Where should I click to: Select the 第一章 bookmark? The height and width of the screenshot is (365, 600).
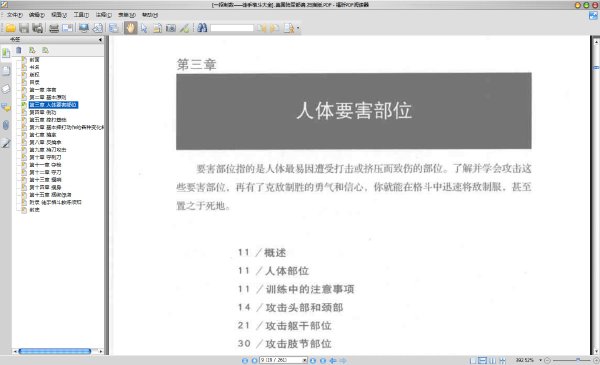tap(42, 90)
